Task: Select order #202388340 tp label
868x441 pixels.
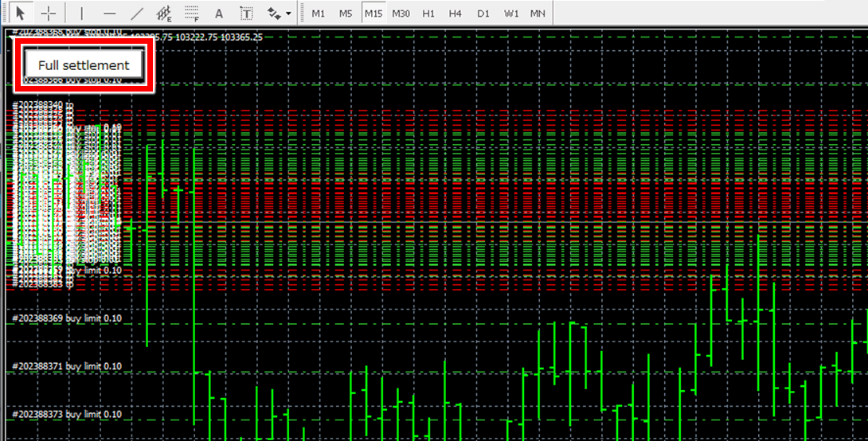Action: (x=43, y=105)
